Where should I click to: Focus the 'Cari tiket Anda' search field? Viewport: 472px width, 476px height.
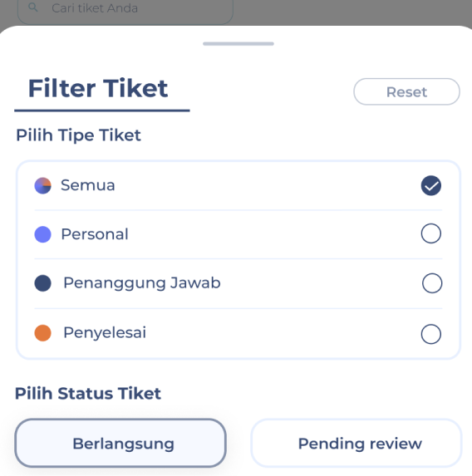125,10
